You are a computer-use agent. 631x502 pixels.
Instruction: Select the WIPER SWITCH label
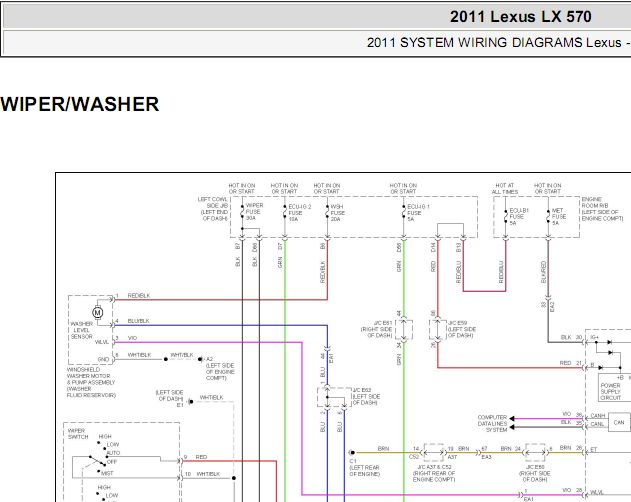[x=78, y=434]
